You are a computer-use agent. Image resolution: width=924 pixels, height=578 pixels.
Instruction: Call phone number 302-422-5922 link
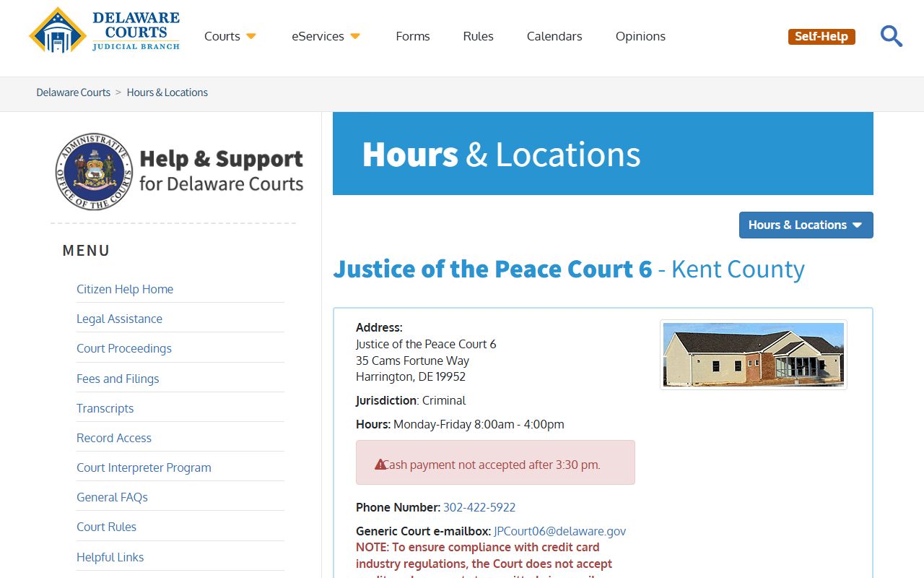point(479,507)
